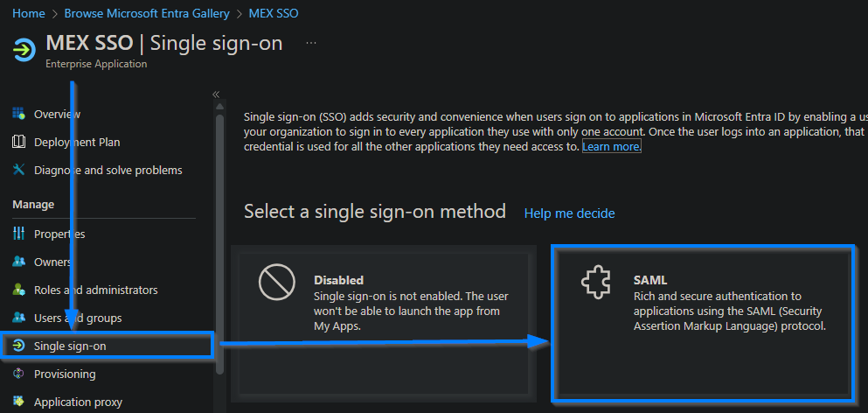Click the Properties sliders icon

click(x=18, y=234)
